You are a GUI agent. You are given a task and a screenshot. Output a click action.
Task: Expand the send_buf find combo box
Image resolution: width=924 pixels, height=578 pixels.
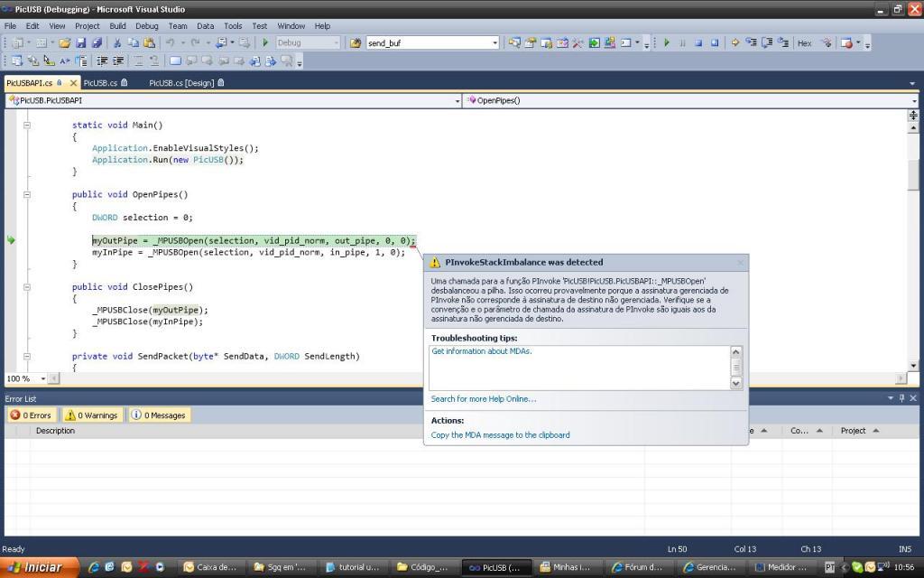click(495, 42)
